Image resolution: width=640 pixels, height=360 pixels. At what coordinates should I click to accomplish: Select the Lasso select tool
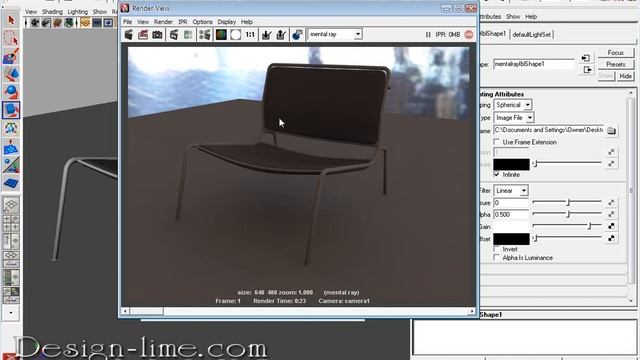pyautogui.click(x=11, y=38)
